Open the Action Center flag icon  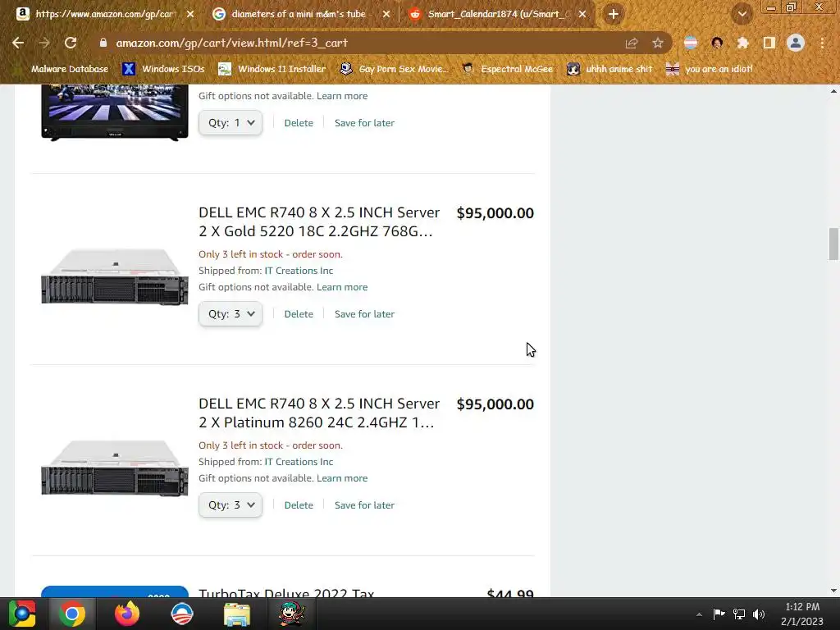(719, 614)
